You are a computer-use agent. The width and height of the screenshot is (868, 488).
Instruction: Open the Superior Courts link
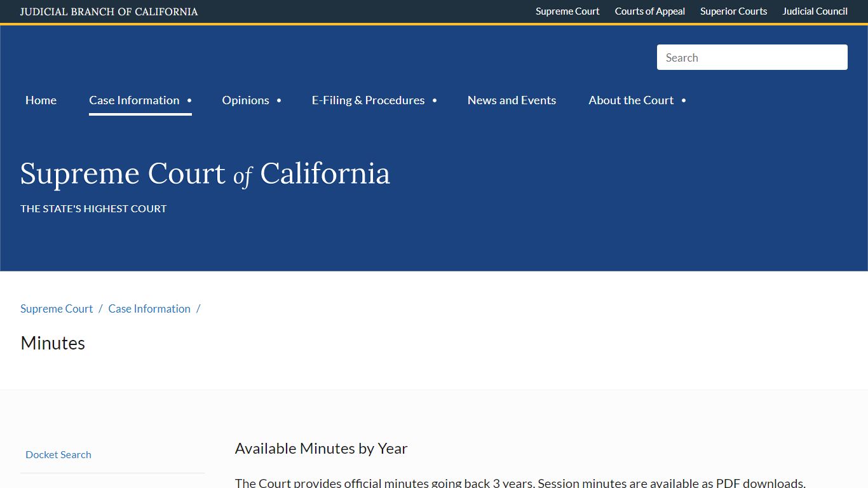733,11
